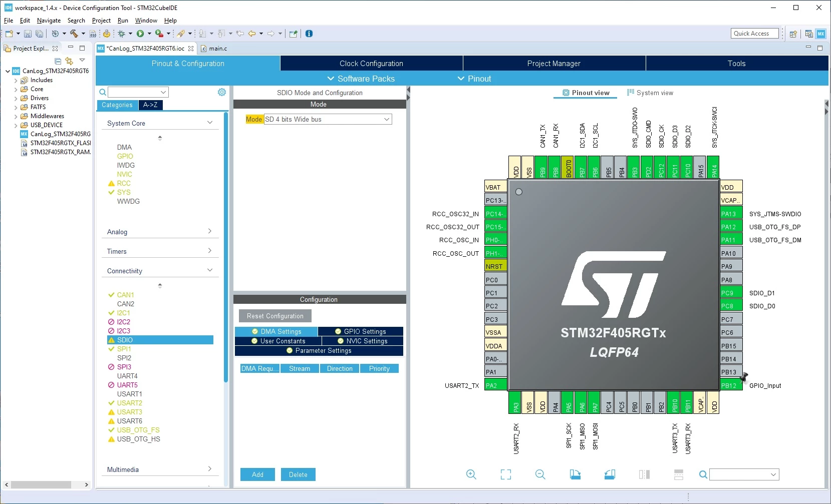
Task: Click the yellow gear code generation icon
Action: pyautogui.click(x=107, y=34)
